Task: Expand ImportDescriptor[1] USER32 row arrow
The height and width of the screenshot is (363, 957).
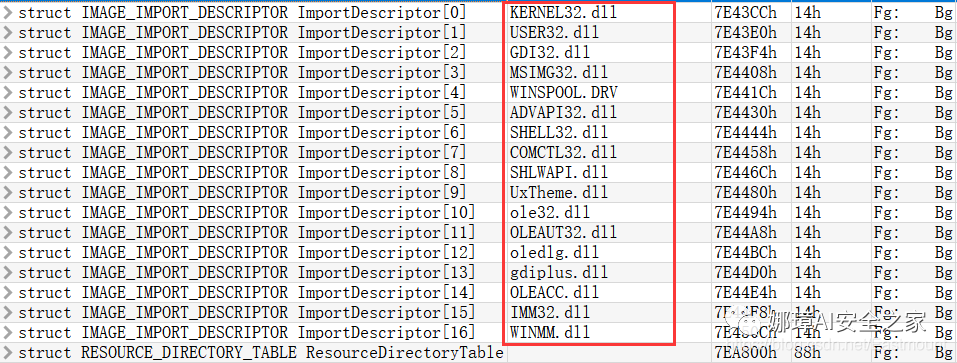Action: tap(7, 32)
